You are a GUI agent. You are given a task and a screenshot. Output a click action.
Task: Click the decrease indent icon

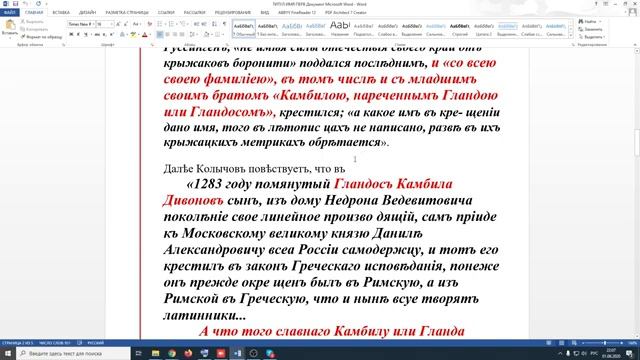pos(196,24)
